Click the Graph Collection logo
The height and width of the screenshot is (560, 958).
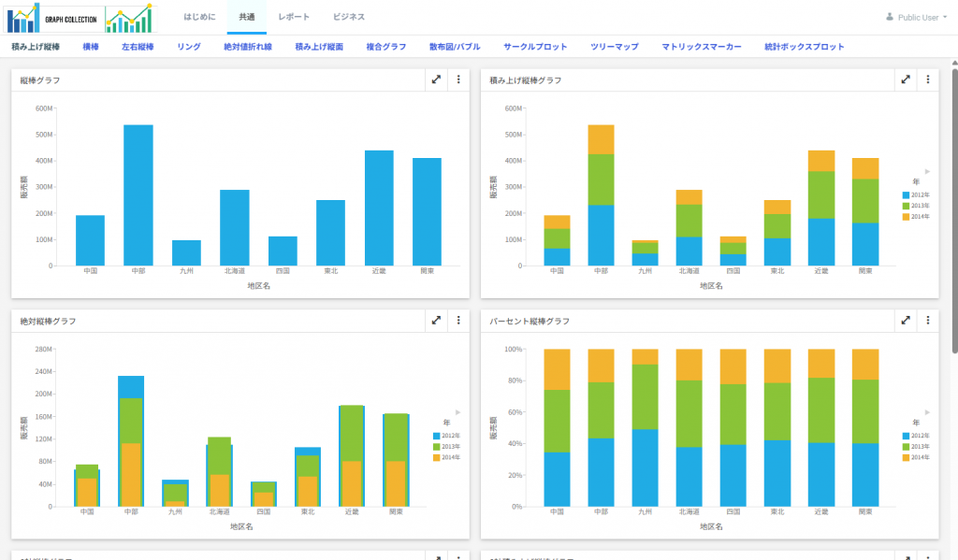tap(80, 18)
